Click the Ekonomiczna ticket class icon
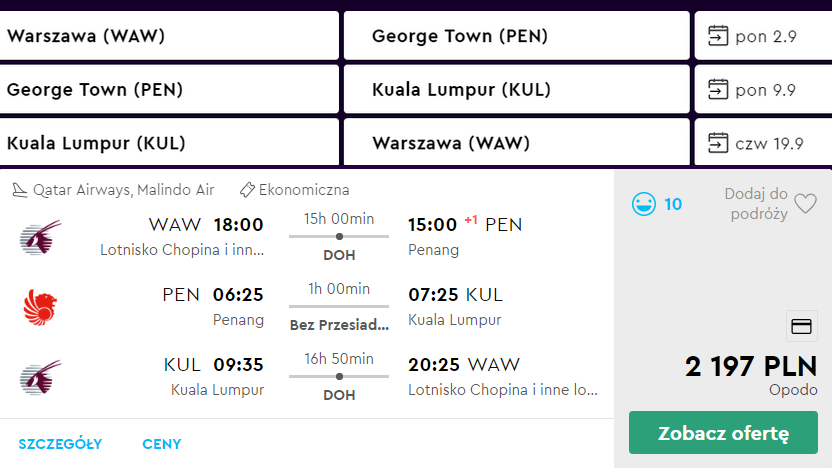The image size is (832, 468). 247,190
